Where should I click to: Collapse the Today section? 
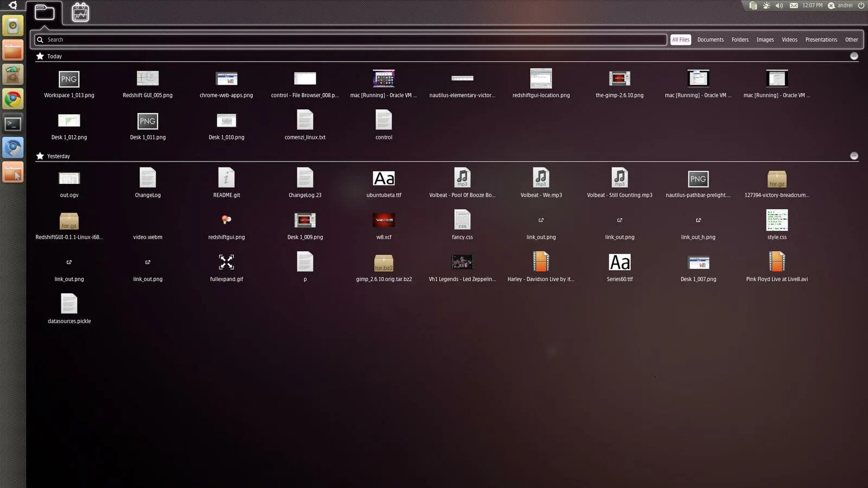(x=854, y=56)
